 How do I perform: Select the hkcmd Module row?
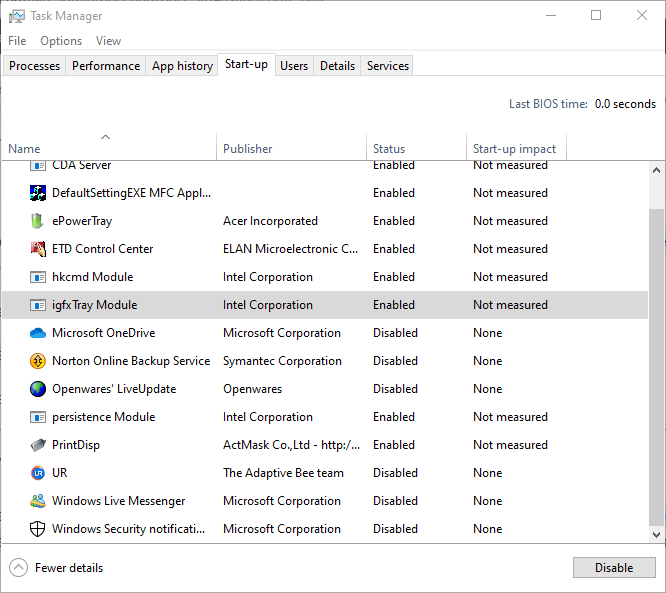[300, 277]
